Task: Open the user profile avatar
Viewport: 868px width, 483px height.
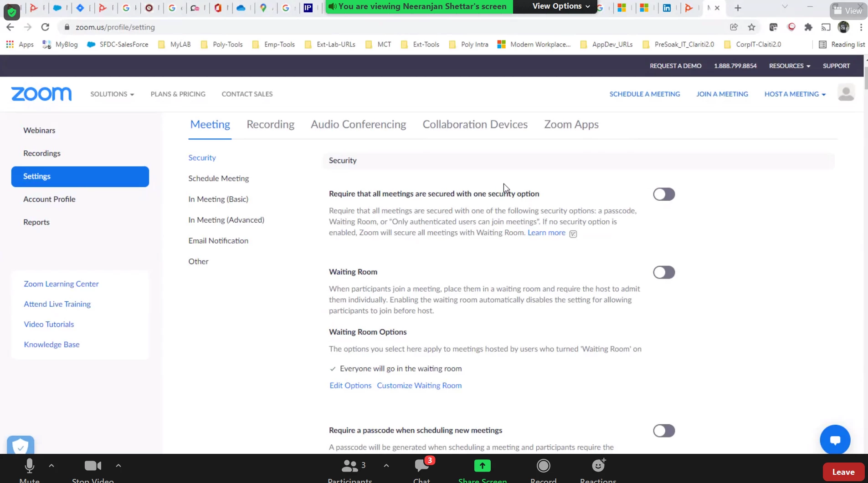Action: (x=846, y=93)
